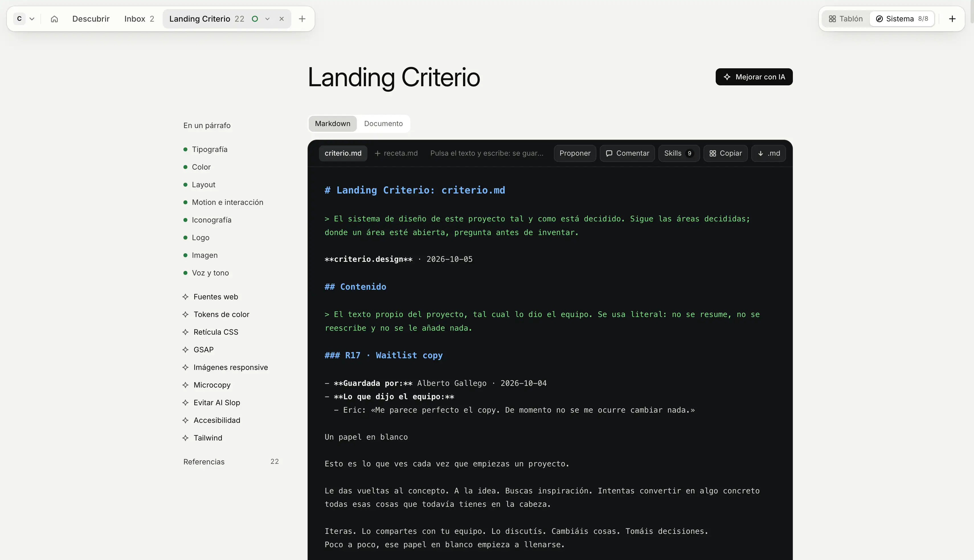Select the Documento view toggle
Viewport: 974px width, 560px height.
pyautogui.click(x=383, y=123)
